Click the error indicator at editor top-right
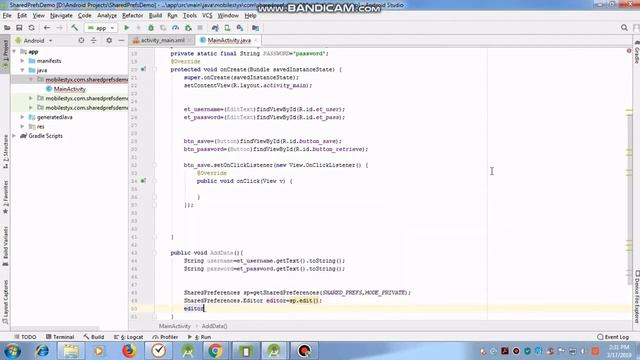 629,51
